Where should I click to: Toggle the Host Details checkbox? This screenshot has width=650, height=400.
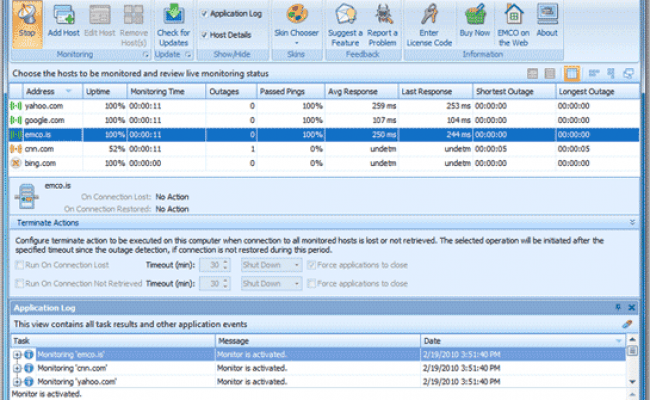pos(204,35)
